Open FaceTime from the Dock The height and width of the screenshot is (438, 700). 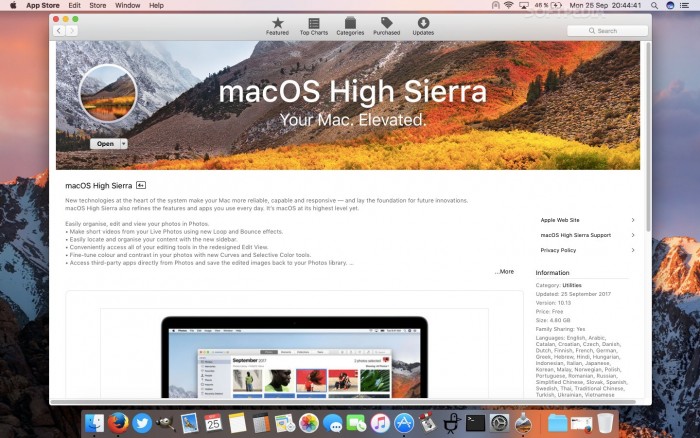point(356,423)
